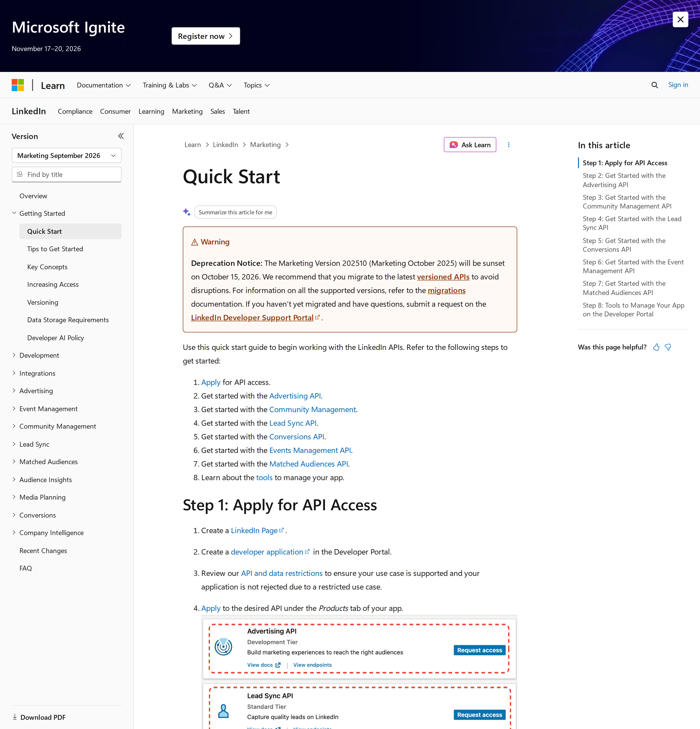Click Summarize this article for me
Screen dimensions: 700x729
(236, 212)
